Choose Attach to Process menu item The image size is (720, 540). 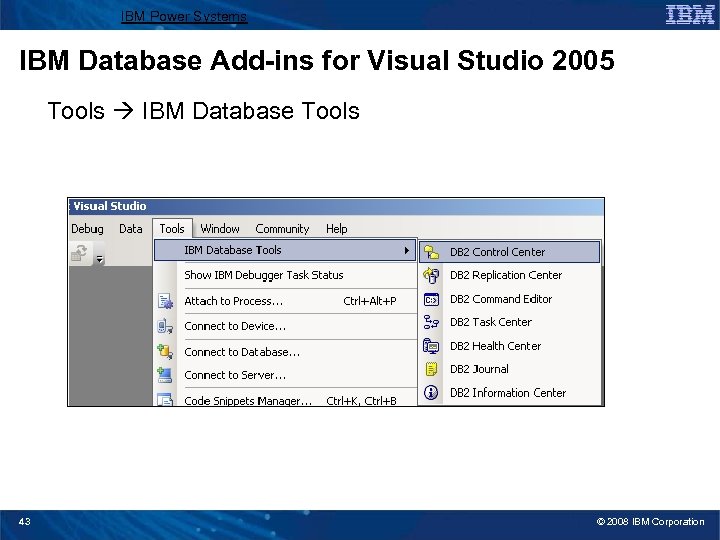click(x=285, y=301)
